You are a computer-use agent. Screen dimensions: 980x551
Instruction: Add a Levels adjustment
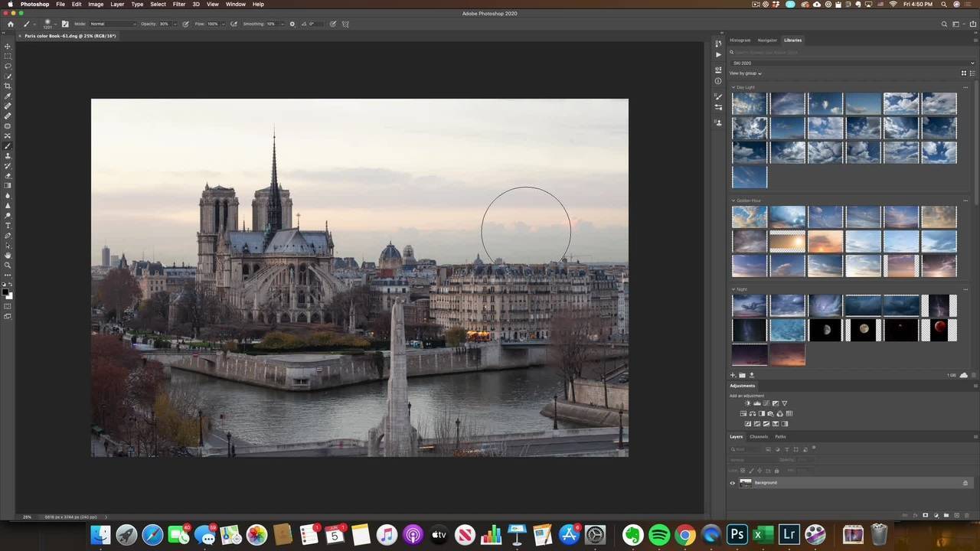[756, 403]
